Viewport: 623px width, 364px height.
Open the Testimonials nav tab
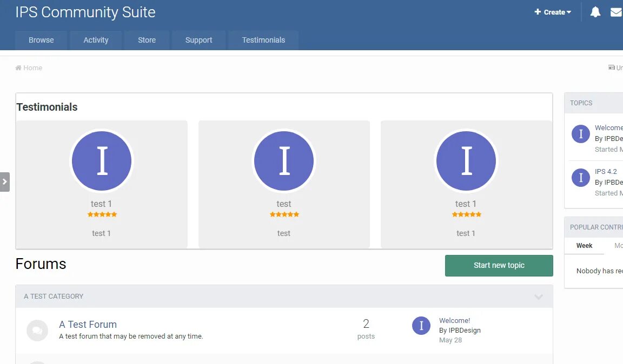pyautogui.click(x=263, y=40)
